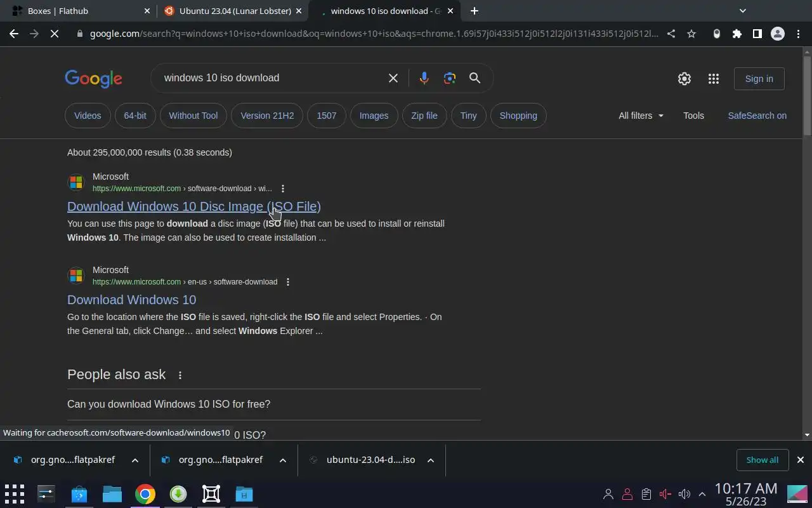
Task: Close the Boxes | Flathub tab
Action: pyautogui.click(x=147, y=11)
